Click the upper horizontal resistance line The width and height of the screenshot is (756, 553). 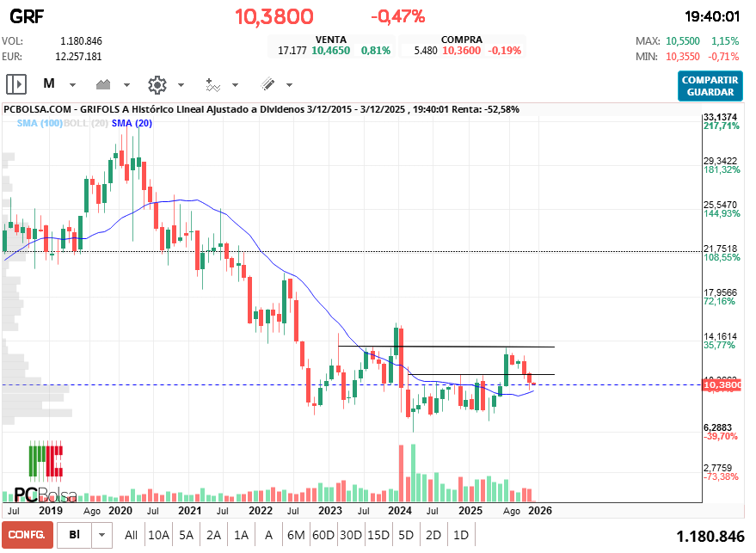pyautogui.click(x=446, y=347)
